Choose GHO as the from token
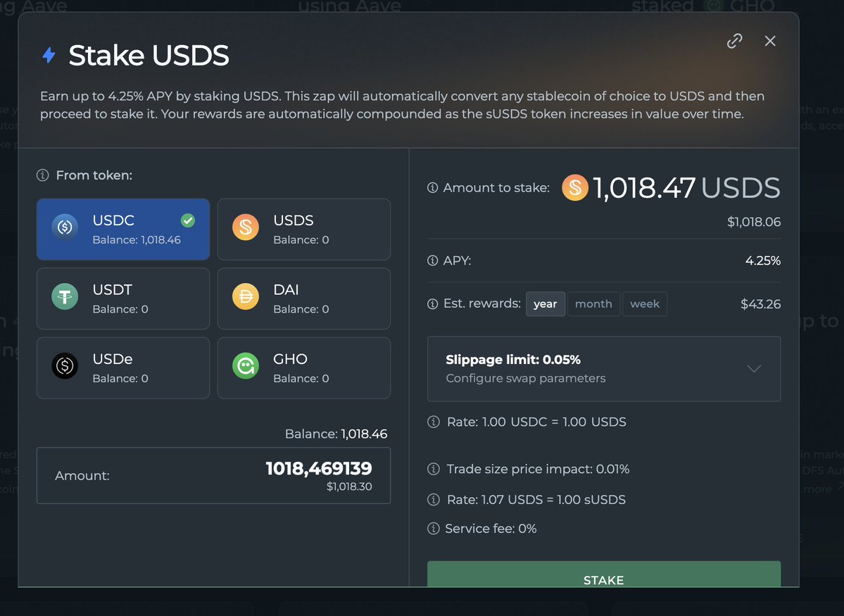 (x=303, y=367)
